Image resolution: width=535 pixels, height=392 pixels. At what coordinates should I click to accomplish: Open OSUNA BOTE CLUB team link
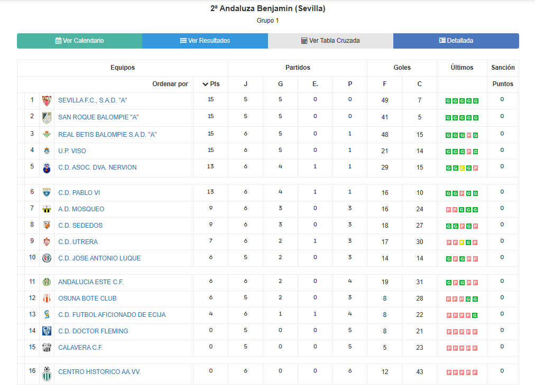click(87, 298)
